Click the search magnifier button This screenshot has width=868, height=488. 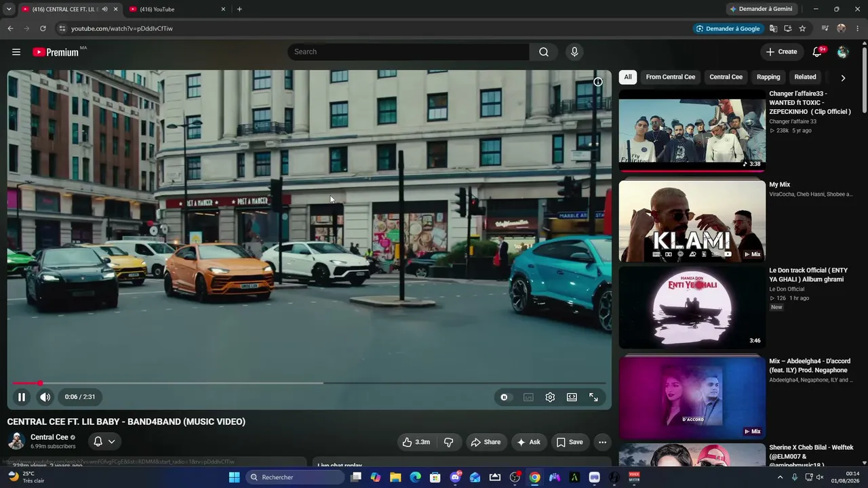point(544,52)
